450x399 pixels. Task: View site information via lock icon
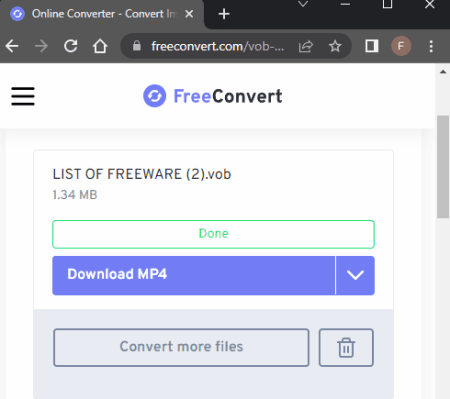[137, 46]
